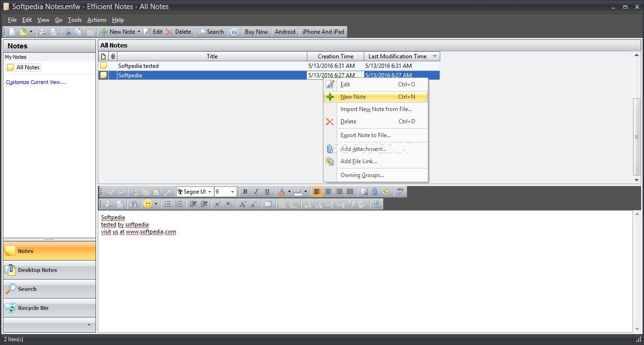Click the open file folder icon
This screenshot has width=644, height=345.
tap(23, 32)
